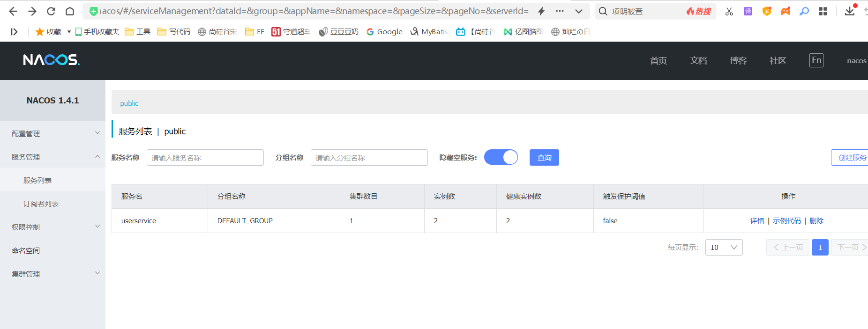Expand the 配置管理 sidebar menu
The width and height of the screenshot is (868, 329).
[x=52, y=133]
